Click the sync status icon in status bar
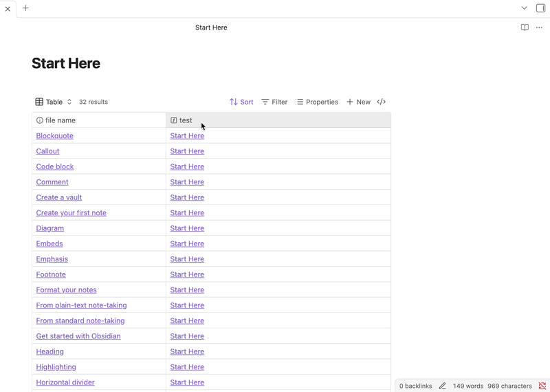Image resolution: width=550 pixels, height=392 pixels. point(542,386)
